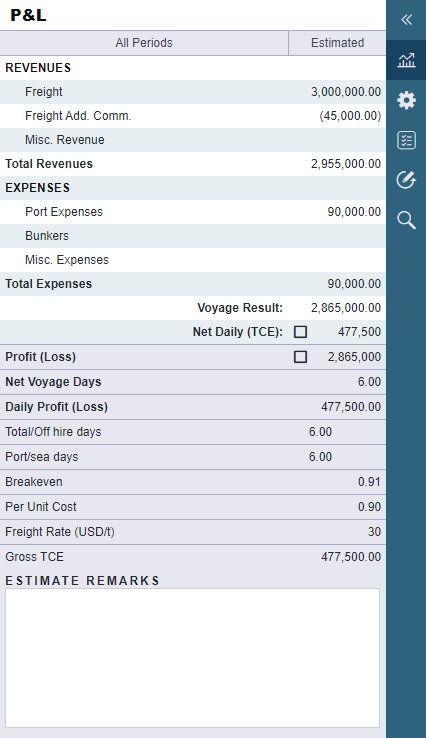The width and height of the screenshot is (426, 738).
Task: Open the search magnifier icon
Action: point(406,220)
